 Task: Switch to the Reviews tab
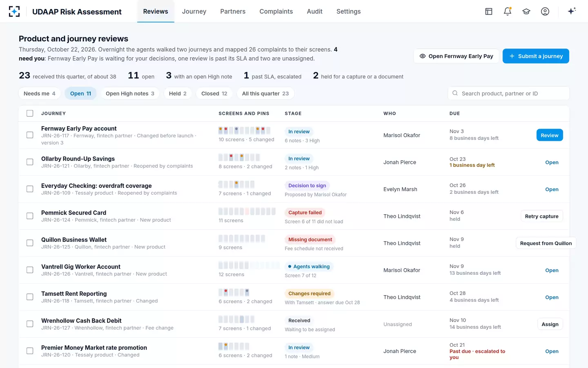click(x=156, y=11)
